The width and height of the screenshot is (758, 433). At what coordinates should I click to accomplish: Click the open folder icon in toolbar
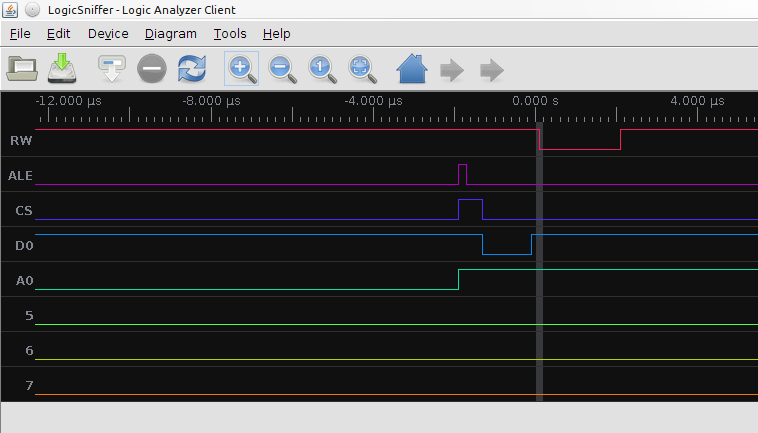coord(22,69)
